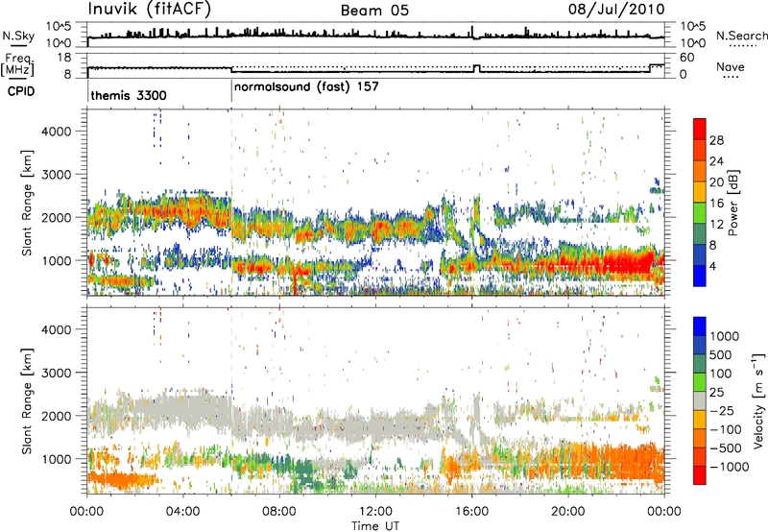Click the power colorbar tick label '28'
The image size is (768, 532).
click(716, 140)
